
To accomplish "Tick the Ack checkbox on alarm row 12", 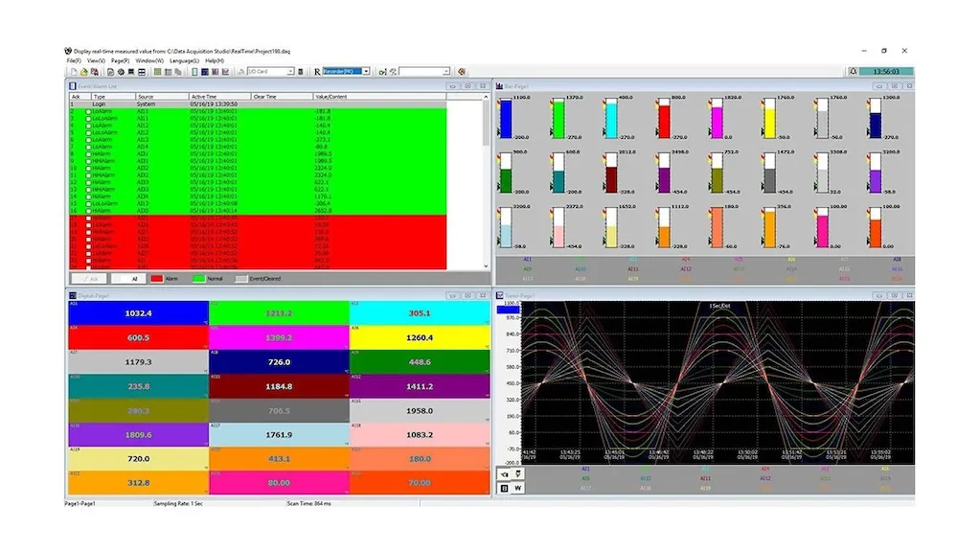I will coord(88,182).
